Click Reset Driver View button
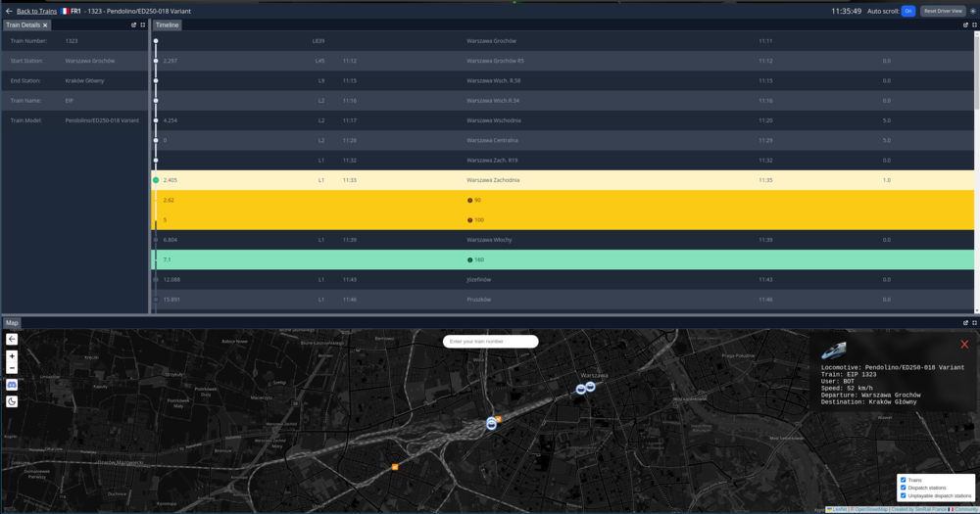 pyautogui.click(x=943, y=11)
